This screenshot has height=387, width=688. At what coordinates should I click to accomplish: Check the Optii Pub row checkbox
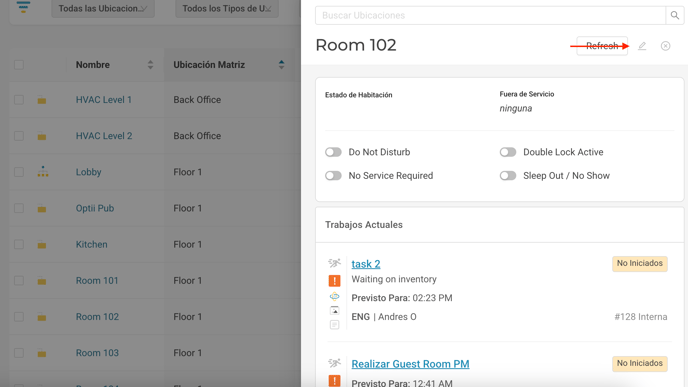(19, 208)
